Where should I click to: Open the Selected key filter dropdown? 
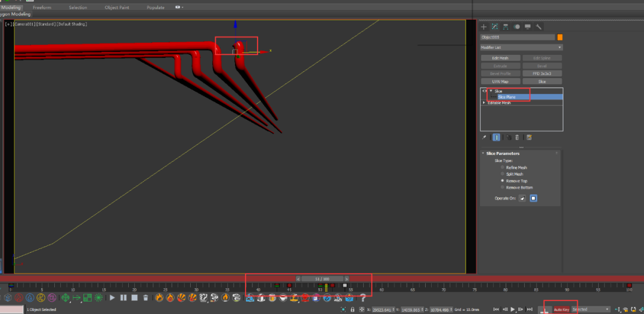point(590,309)
